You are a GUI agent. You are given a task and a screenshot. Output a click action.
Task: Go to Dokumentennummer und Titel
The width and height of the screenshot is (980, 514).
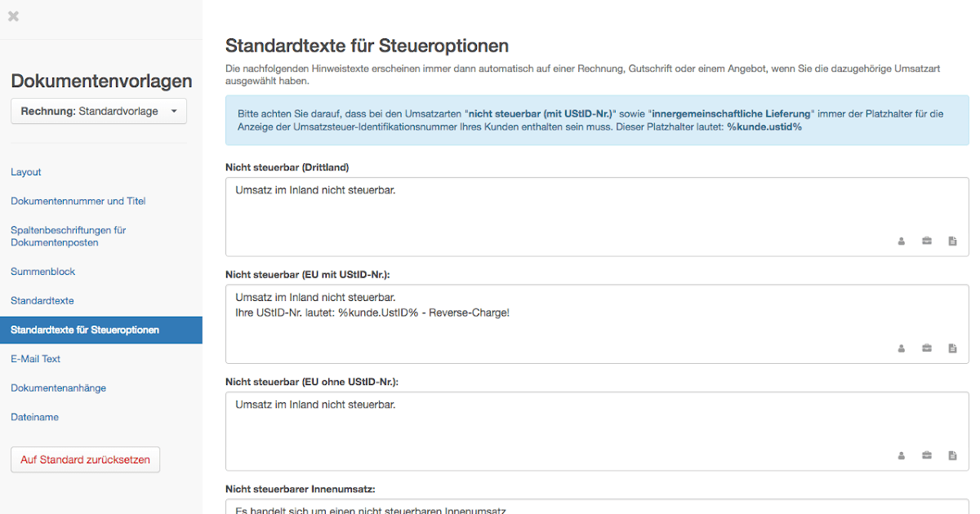78,201
